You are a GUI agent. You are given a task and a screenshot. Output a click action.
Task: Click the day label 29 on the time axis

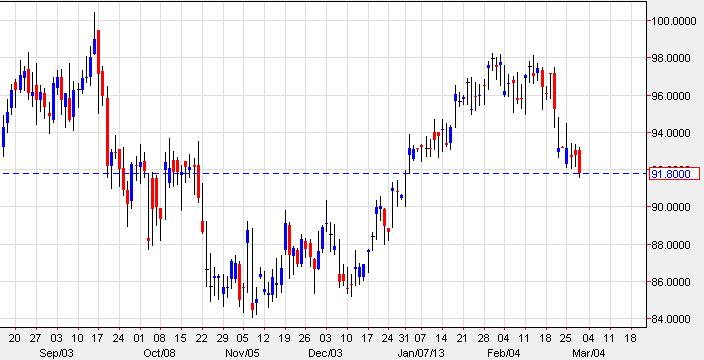click(222, 338)
